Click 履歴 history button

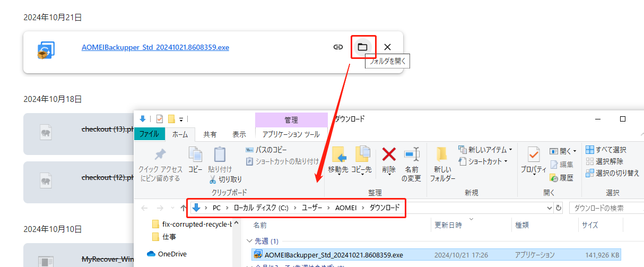click(x=562, y=178)
